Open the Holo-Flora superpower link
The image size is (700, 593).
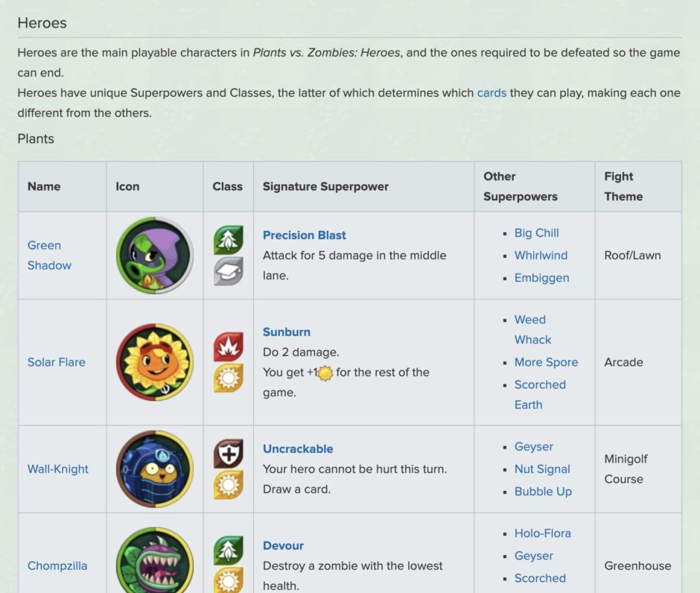pyautogui.click(x=542, y=533)
